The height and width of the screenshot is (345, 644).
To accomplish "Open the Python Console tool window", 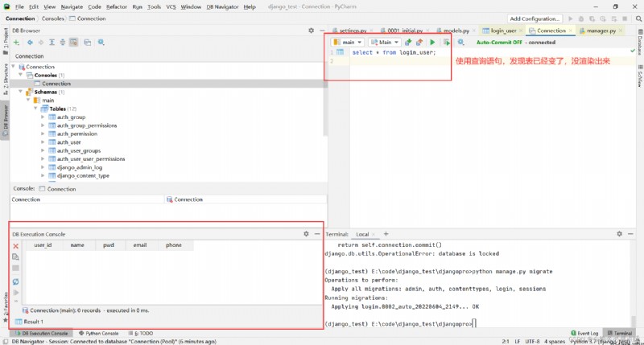I will click(x=98, y=334).
